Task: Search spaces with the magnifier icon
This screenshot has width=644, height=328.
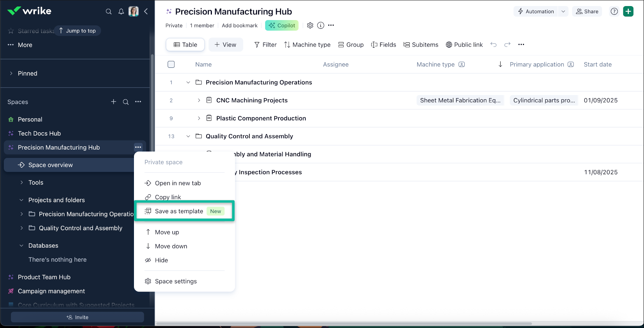Action: click(x=126, y=102)
